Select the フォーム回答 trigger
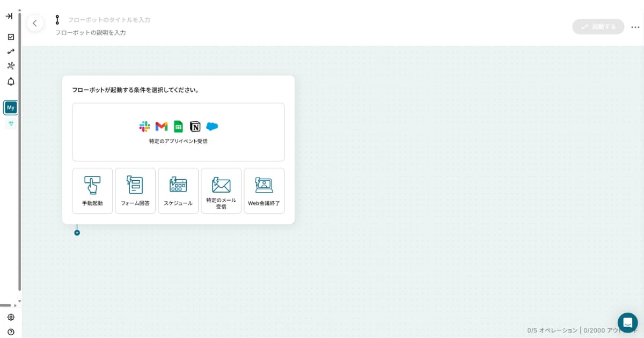644x338 pixels. click(135, 191)
